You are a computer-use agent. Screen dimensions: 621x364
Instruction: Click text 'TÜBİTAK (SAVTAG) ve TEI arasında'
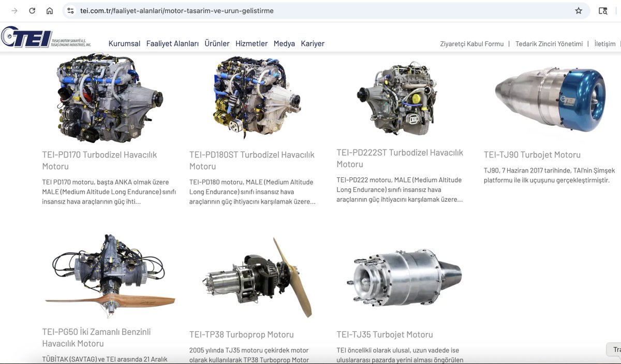pyautogui.click(x=105, y=359)
